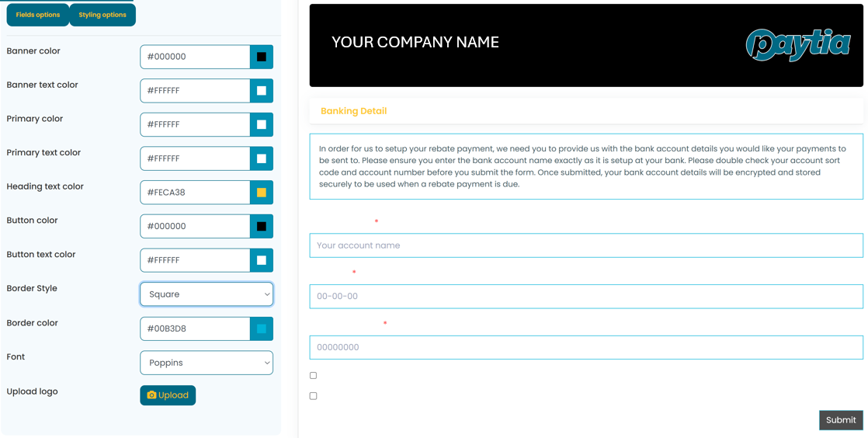868x438 pixels.
Task: Click the Heading text color label
Action: [x=45, y=186]
